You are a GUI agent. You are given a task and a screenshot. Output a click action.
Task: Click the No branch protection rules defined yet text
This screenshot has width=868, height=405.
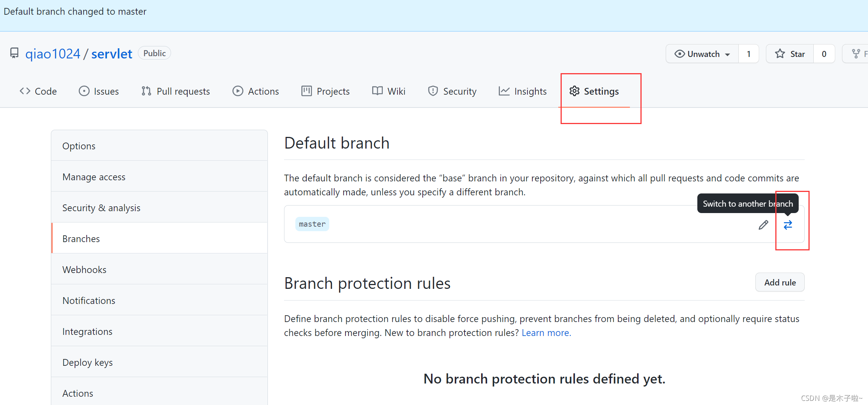[x=544, y=379]
